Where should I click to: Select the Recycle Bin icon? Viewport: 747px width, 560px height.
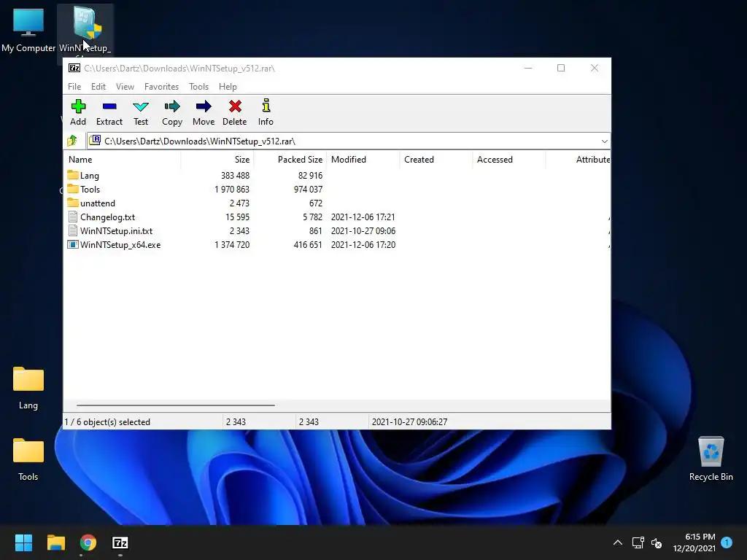coord(711,451)
